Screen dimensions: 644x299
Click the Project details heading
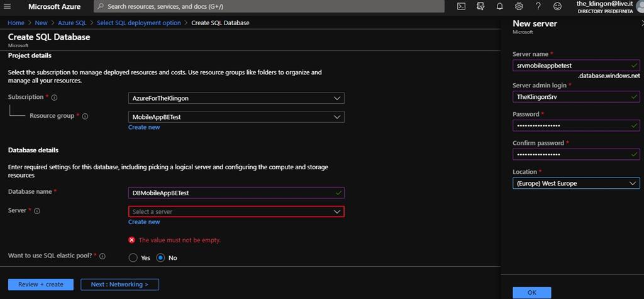[30, 55]
